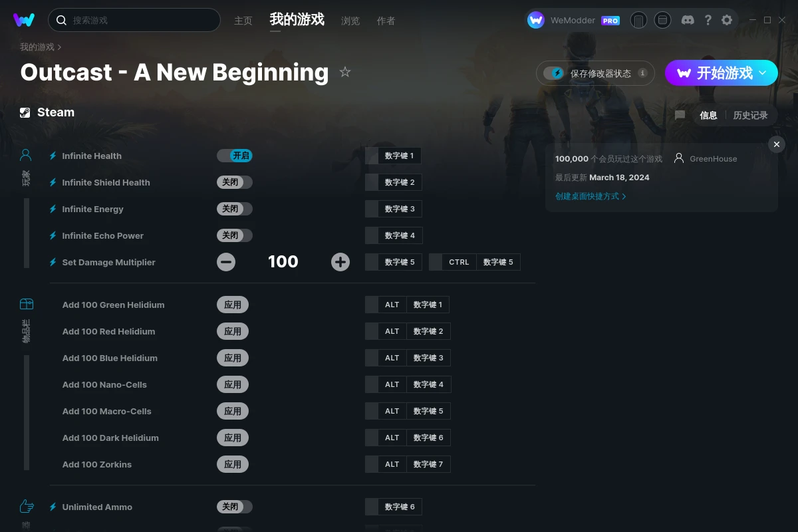Apply Add 100 Green Helidium
Image resolution: width=798 pixels, height=532 pixels.
point(233,305)
